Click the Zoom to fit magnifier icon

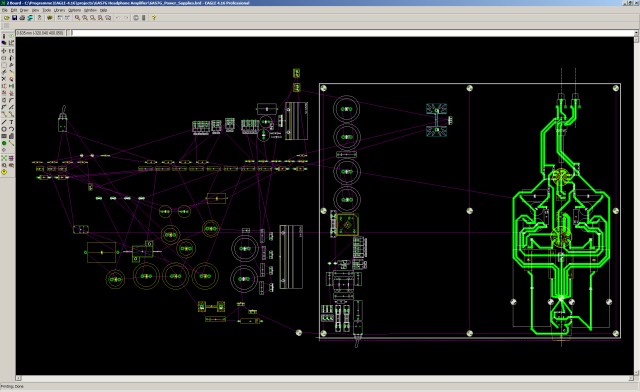pos(77,18)
